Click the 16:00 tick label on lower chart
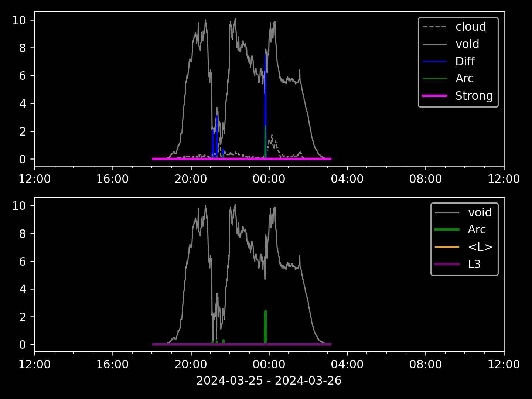The height and width of the screenshot is (399, 532). point(113,365)
